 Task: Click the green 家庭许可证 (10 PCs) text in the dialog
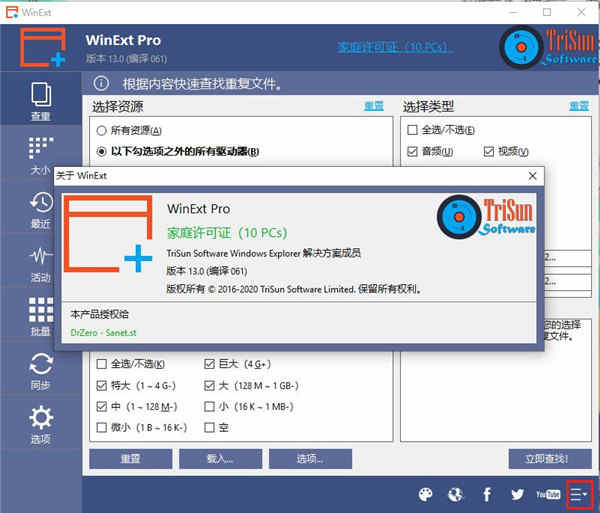coord(227,233)
